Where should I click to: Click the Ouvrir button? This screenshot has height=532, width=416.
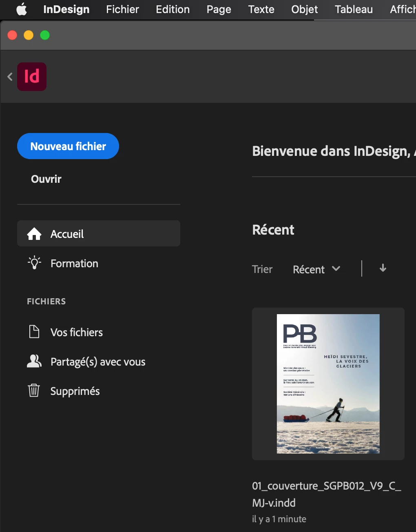click(x=46, y=179)
